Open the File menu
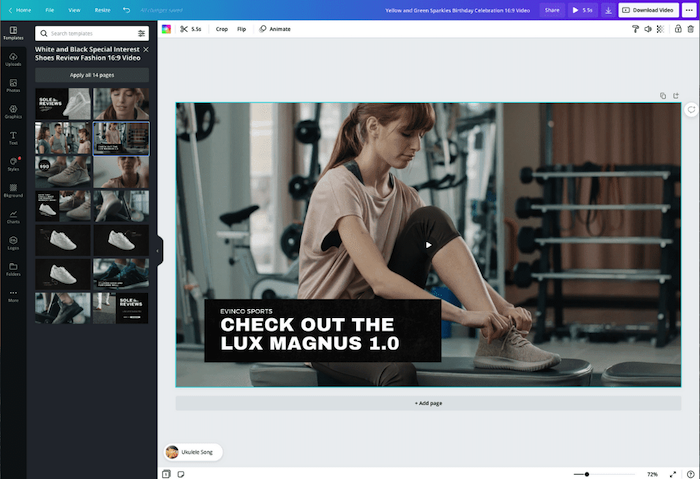This screenshot has width=700, height=479. [x=50, y=10]
